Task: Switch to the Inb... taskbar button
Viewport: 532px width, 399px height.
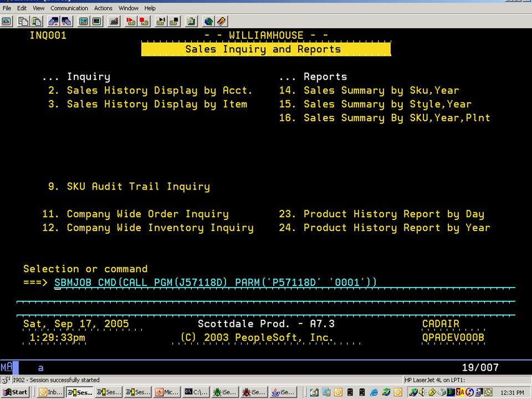Action: [x=50, y=392]
